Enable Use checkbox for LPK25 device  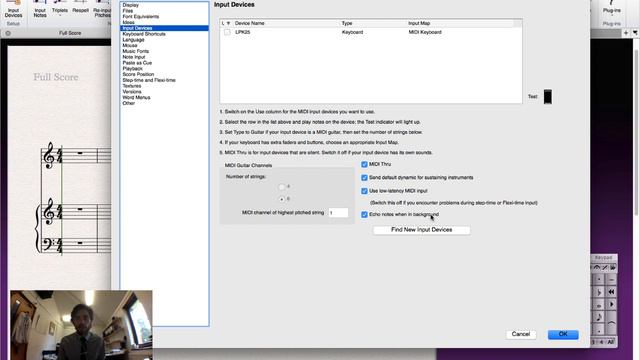pyautogui.click(x=227, y=32)
